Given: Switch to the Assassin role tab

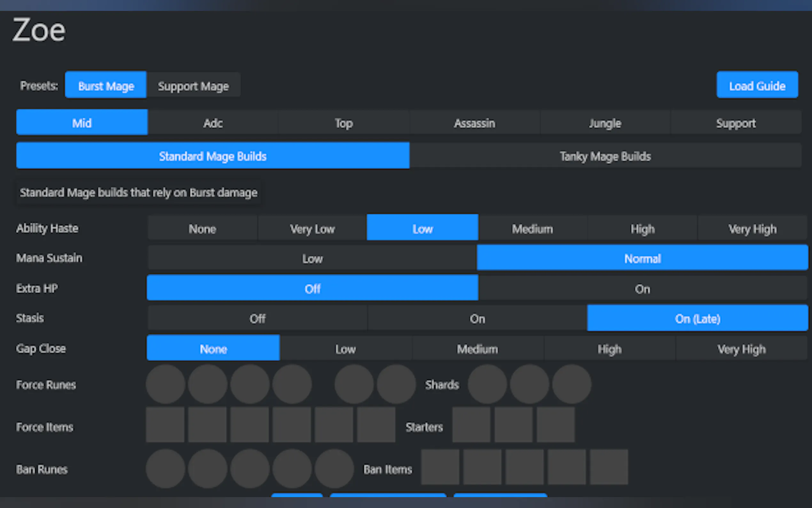Looking at the screenshot, I should tap(474, 123).
